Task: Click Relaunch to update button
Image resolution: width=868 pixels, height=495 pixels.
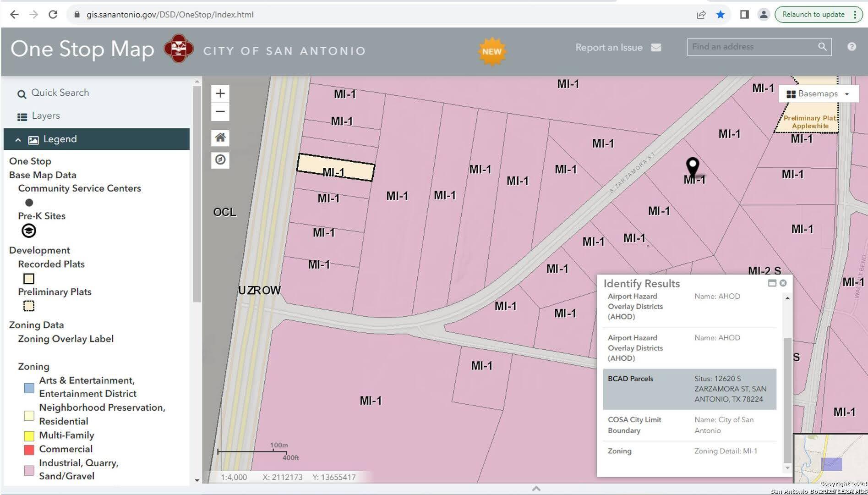Action: click(x=813, y=15)
